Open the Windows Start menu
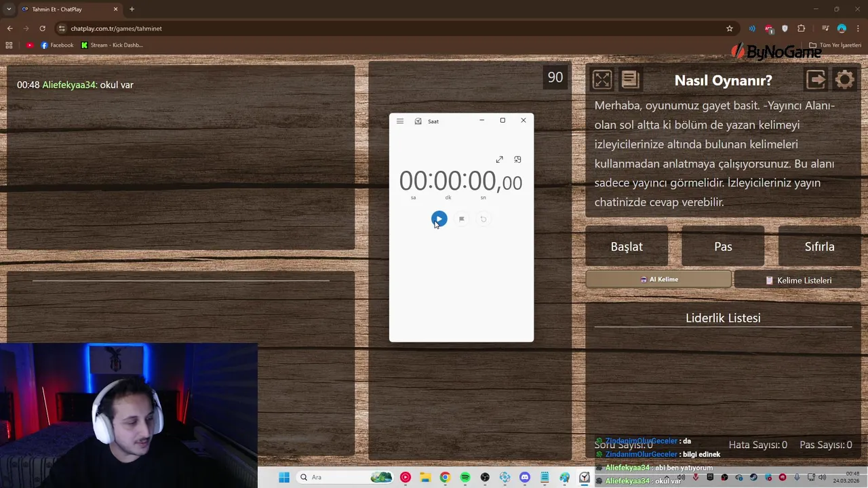868x488 pixels. 284,477
